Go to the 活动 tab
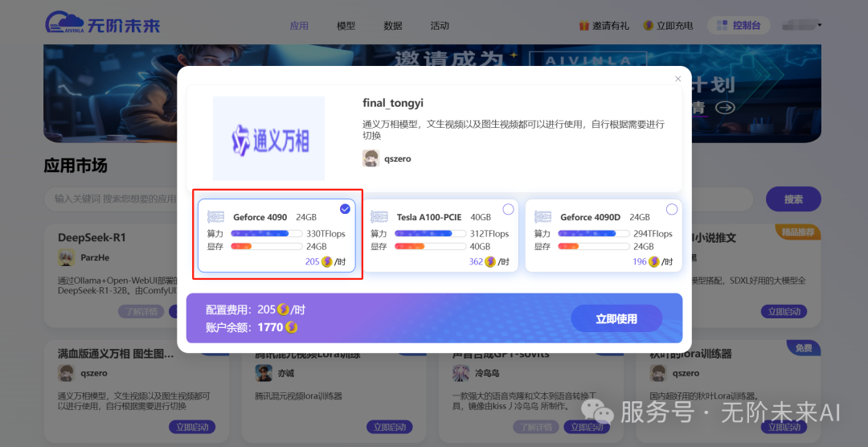Screen dimensions: 868x447 (440, 26)
